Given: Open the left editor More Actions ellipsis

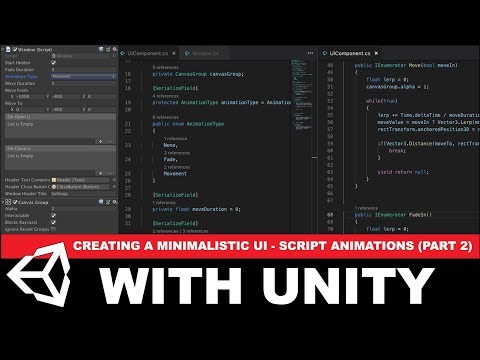Looking at the screenshot, I should click(310, 53).
